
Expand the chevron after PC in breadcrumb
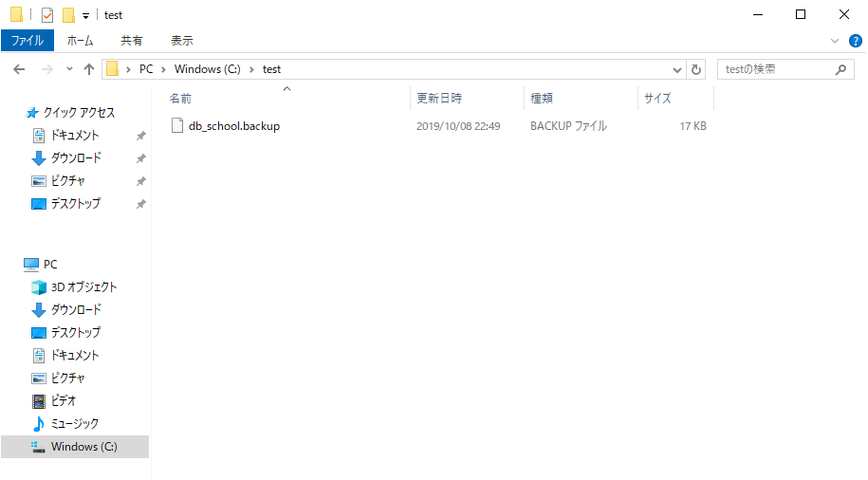click(163, 69)
